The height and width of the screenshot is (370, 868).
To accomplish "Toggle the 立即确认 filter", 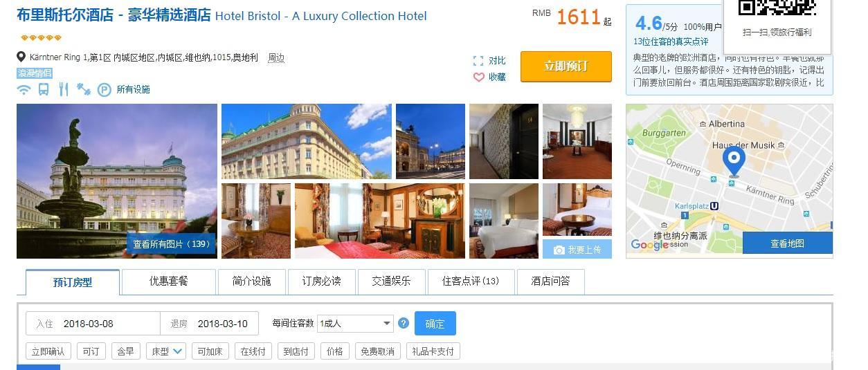I will point(48,351).
